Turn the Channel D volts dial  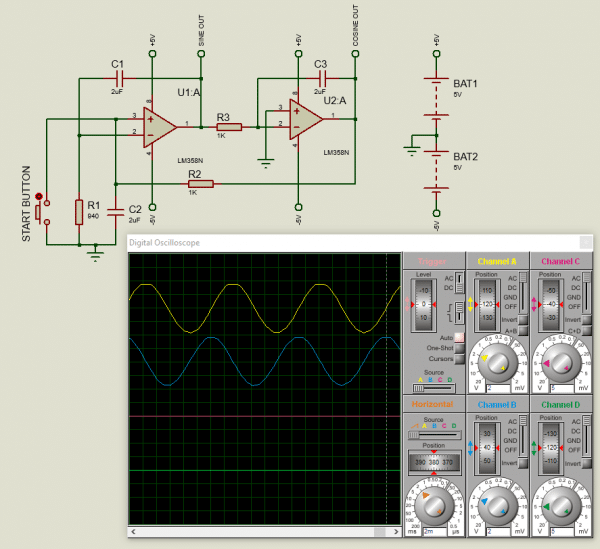(561, 506)
